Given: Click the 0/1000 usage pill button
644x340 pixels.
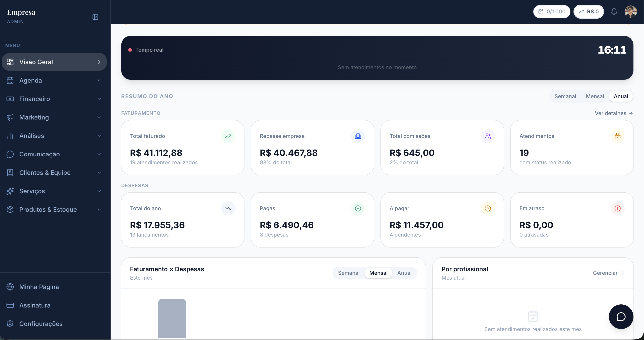Looking at the screenshot, I should 552,11.
